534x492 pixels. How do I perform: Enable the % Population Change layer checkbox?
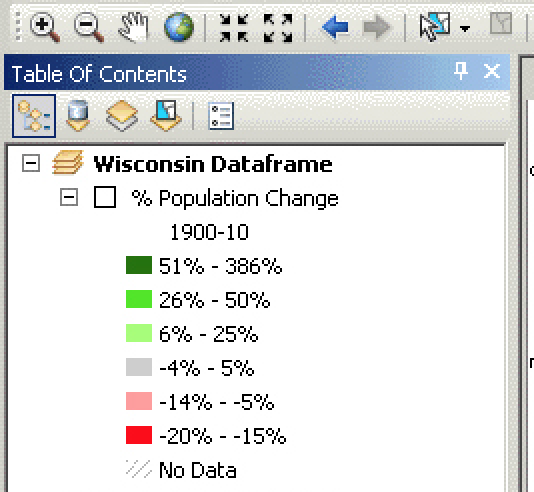click(105, 197)
